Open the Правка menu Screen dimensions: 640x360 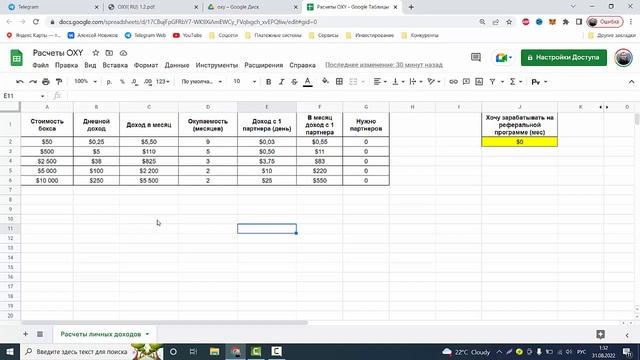click(x=66, y=65)
